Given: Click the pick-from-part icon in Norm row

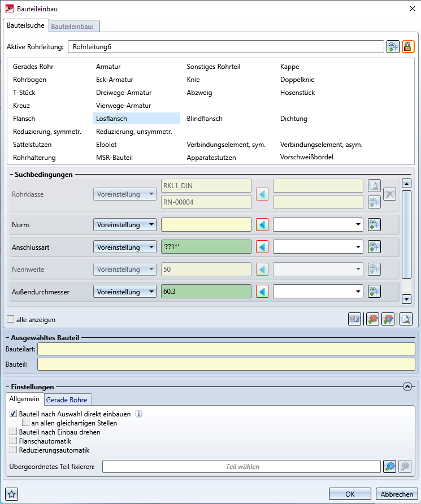Looking at the screenshot, I should [x=375, y=225].
